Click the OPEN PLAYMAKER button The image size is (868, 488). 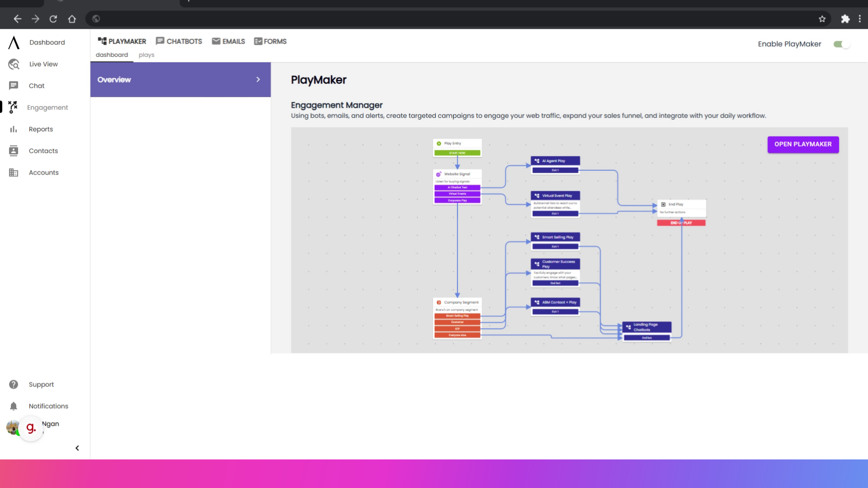pyautogui.click(x=803, y=144)
